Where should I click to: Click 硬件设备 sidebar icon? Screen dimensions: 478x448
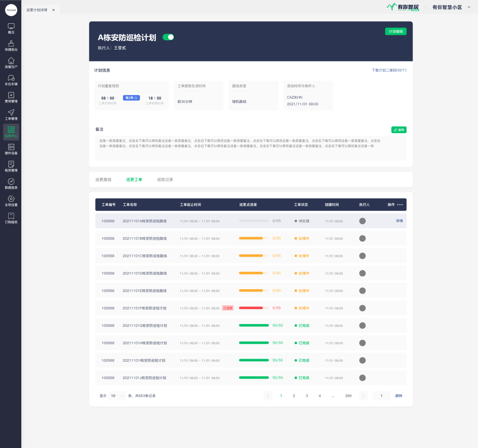pyautogui.click(x=11, y=149)
